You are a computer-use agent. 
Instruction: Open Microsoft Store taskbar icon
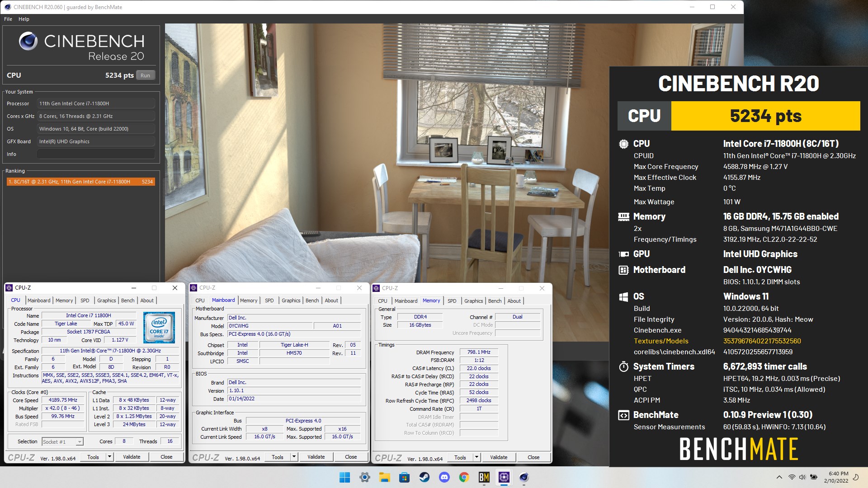pos(404,477)
